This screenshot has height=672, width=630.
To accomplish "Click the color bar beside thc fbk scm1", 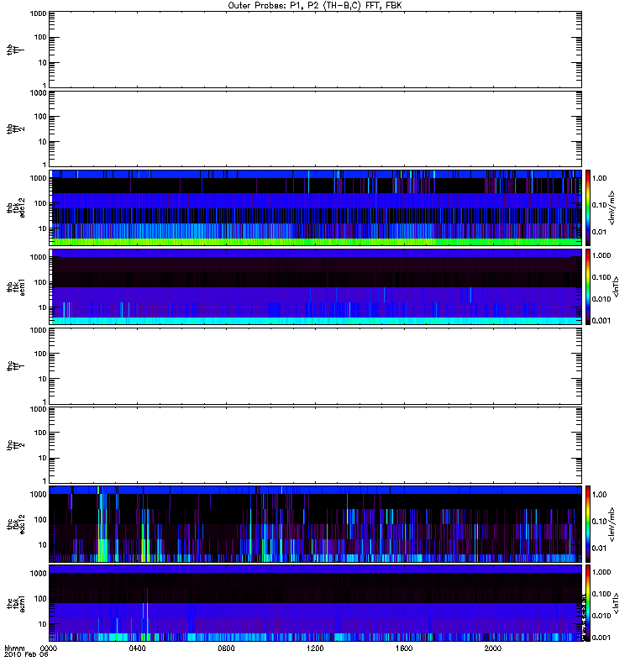I will [588, 603].
